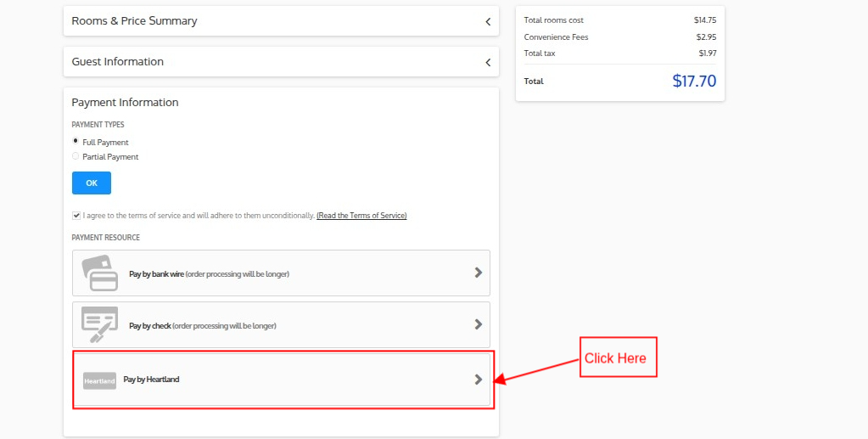Click the Total tax label

click(x=539, y=53)
